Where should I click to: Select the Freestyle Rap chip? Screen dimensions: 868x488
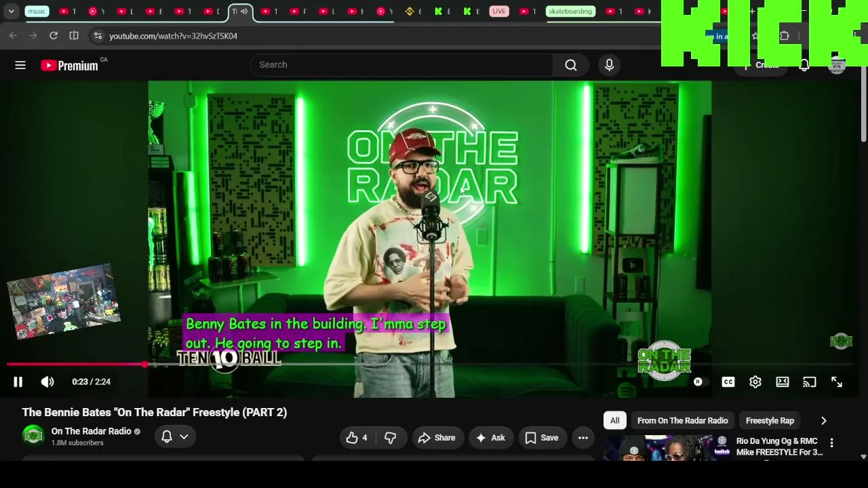(770, 421)
